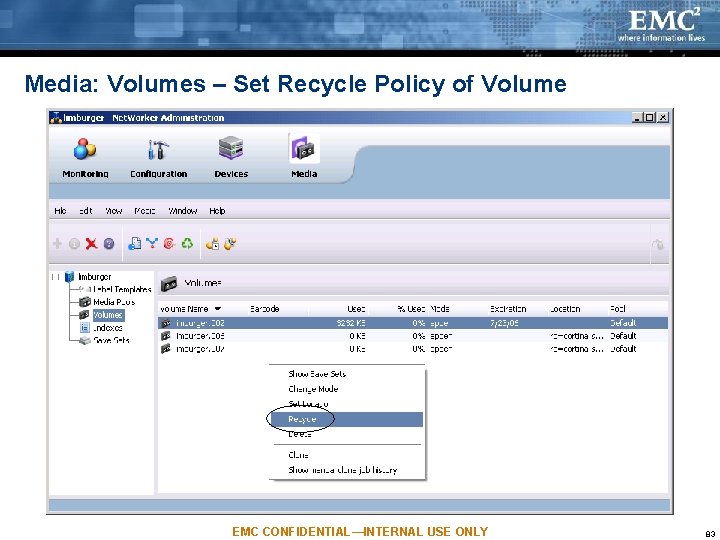Viewport: 720px width, 540px height.
Task: Click the red X delete toolbar icon
Action: pyautogui.click(x=91, y=244)
